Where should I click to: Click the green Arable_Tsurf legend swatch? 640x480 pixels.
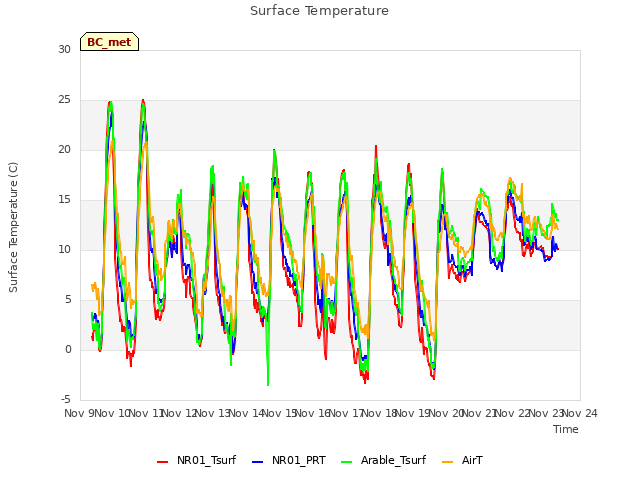[346, 462]
